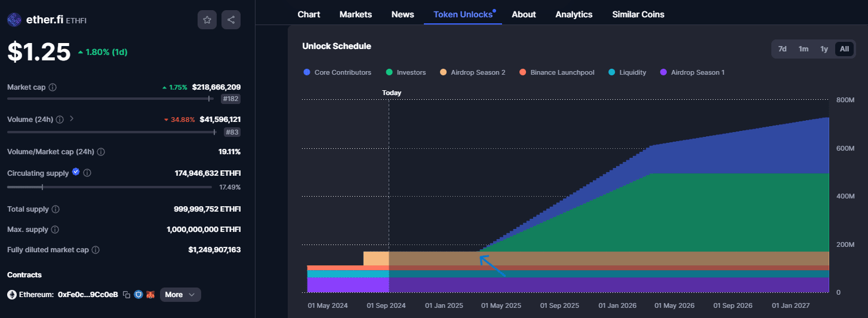Screen dimensions: 868x318
Task: Add ether.fi to watchlist with star icon
Action: pos(207,20)
